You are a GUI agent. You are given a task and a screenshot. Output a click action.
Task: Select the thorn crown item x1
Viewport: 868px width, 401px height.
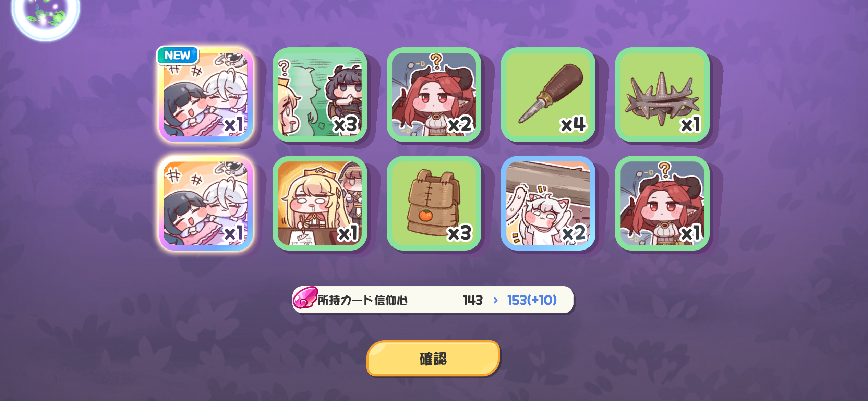[662, 95]
